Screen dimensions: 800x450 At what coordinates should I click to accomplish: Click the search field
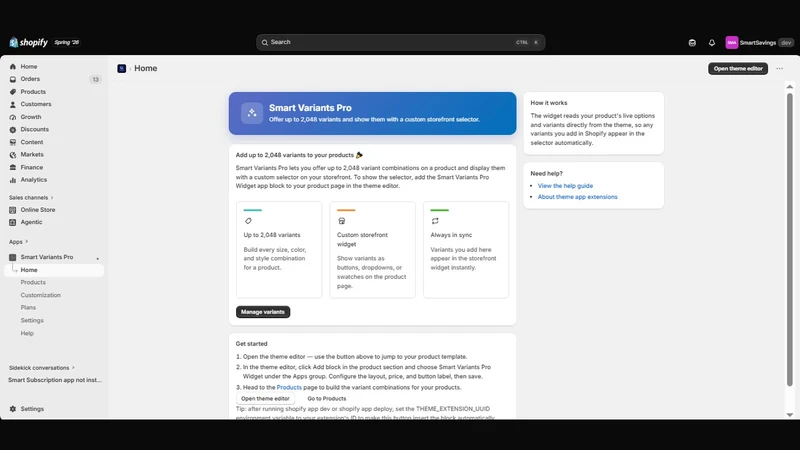[401, 42]
